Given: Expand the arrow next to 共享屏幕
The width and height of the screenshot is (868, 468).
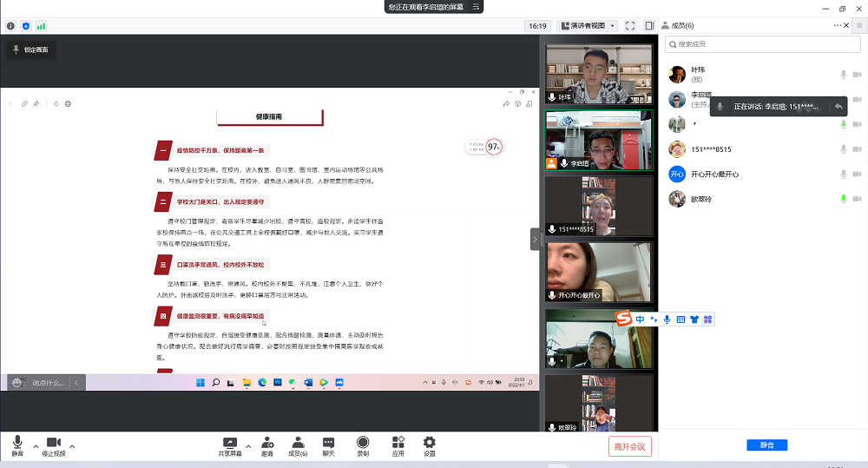Looking at the screenshot, I should pos(248,445).
